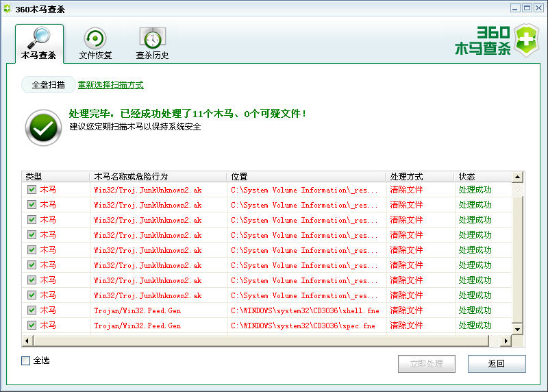Open the 查杀历史 tab
Screen dimensions: 548x392
[x=152, y=43]
